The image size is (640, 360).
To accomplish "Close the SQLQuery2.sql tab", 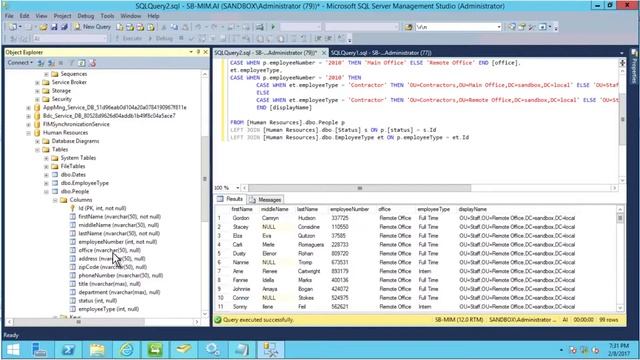I will tap(324, 53).
